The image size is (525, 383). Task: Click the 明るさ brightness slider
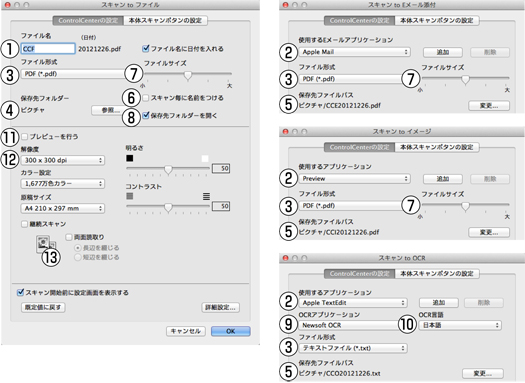coord(168,169)
